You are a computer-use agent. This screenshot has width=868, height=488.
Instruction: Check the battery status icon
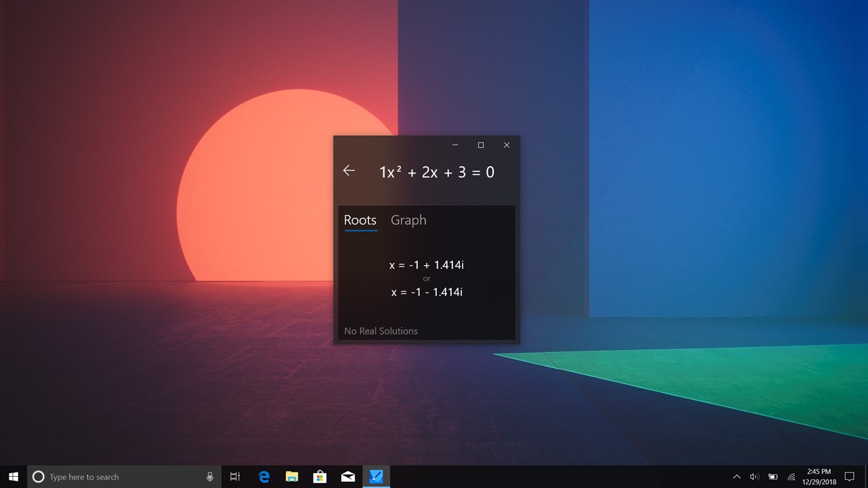[x=772, y=476]
